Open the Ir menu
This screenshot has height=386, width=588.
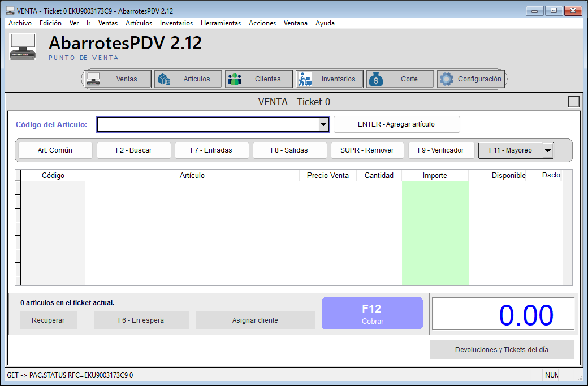click(x=89, y=23)
